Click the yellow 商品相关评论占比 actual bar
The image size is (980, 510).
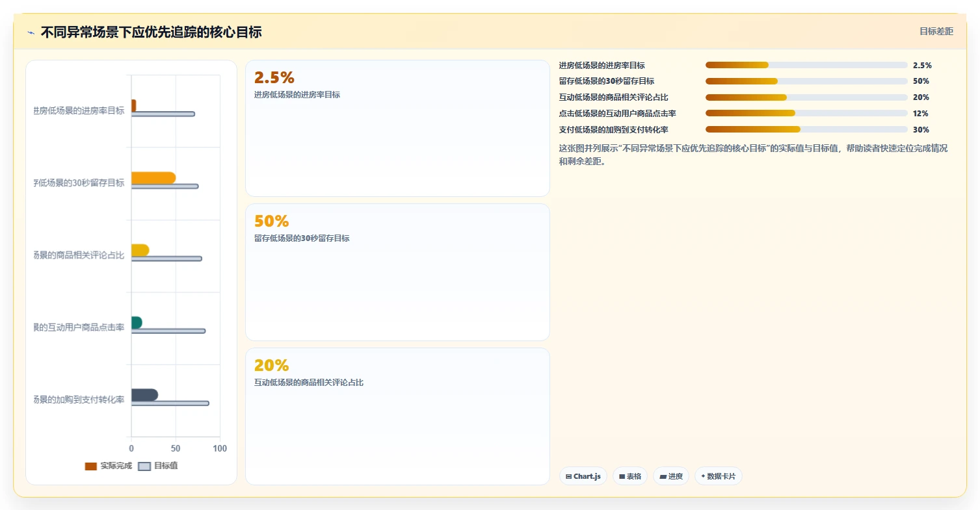click(140, 250)
